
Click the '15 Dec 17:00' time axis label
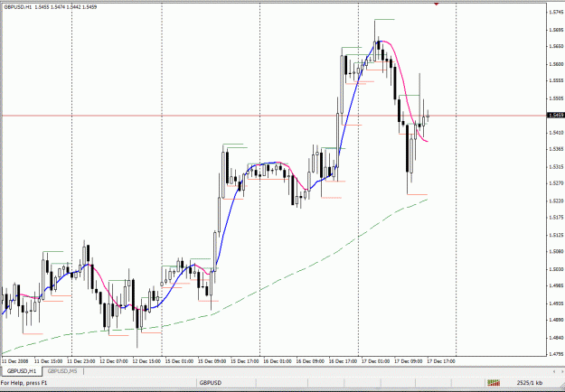coord(245,360)
